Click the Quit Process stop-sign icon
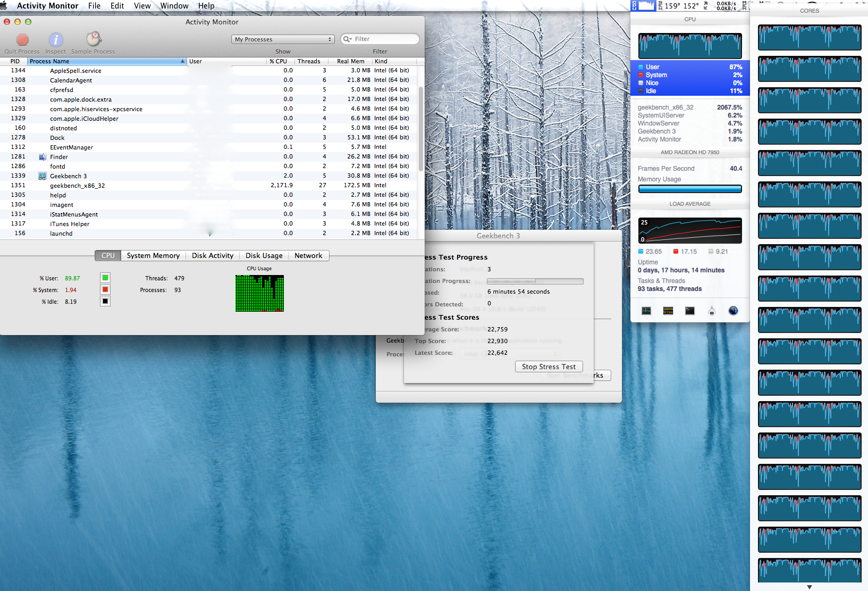This screenshot has width=868, height=591. 22,39
